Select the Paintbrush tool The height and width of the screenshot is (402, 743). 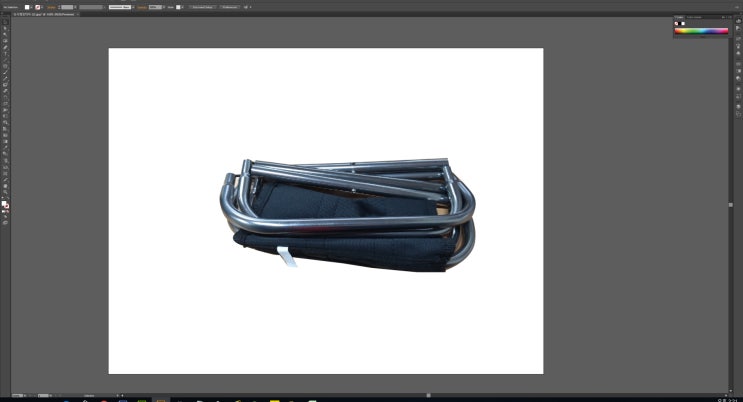(x=5, y=72)
